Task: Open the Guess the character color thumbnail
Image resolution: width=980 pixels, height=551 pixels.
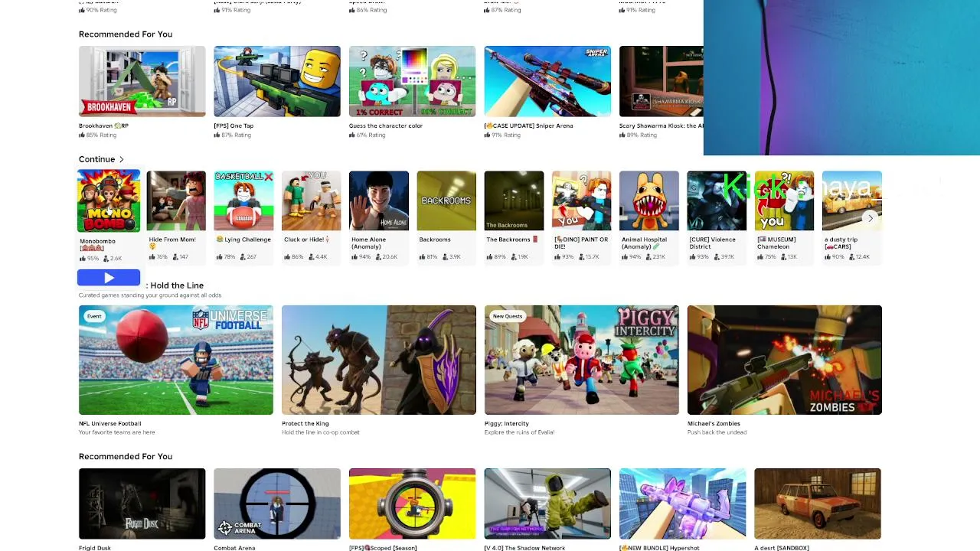Action: [412, 81]
